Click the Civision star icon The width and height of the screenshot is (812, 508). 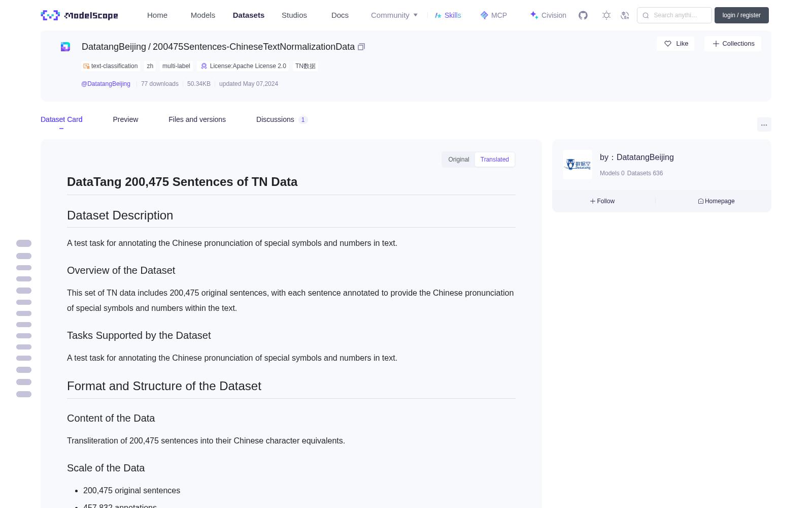coord(534,15)
